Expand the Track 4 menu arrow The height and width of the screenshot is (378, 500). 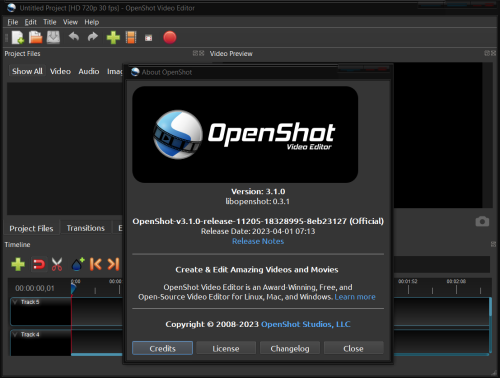(x=15, y=334)
